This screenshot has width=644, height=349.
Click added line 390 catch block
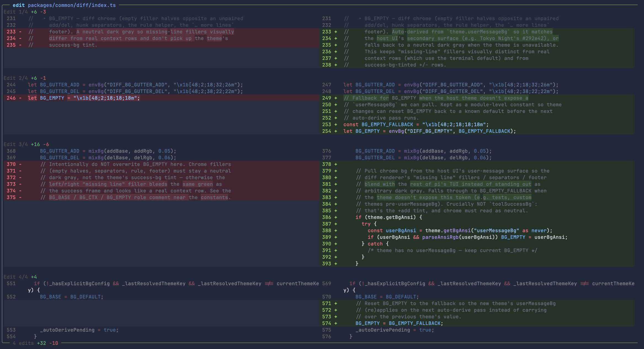[x=375, y=244]
